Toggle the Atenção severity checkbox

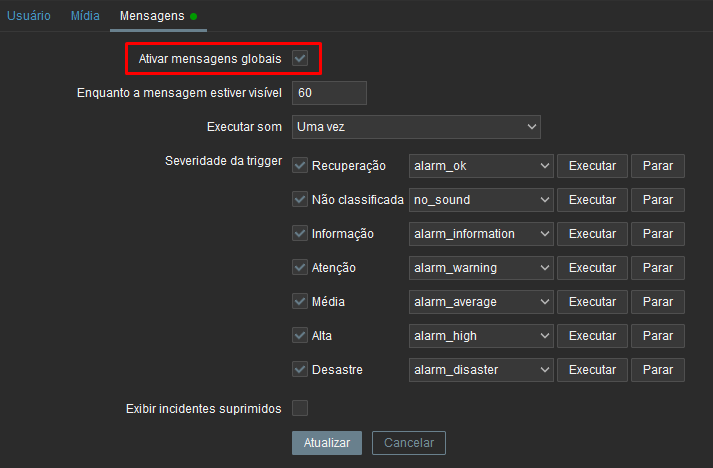[x=300, y=267]
